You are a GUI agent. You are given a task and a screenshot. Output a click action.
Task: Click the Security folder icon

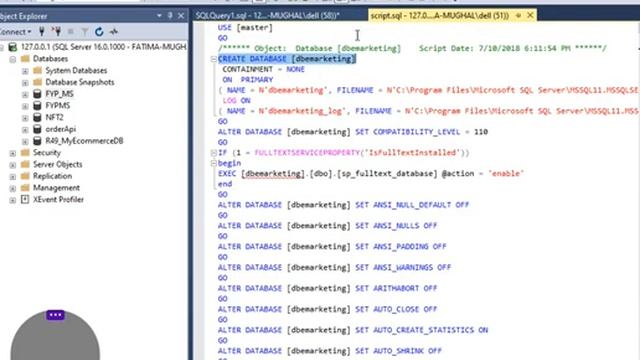coord(25,153)
